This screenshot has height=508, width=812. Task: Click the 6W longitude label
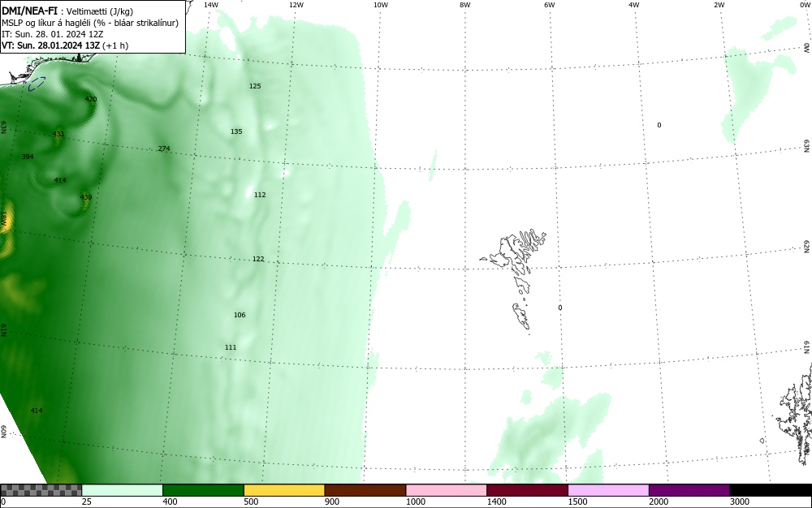[x=550, y=5]
